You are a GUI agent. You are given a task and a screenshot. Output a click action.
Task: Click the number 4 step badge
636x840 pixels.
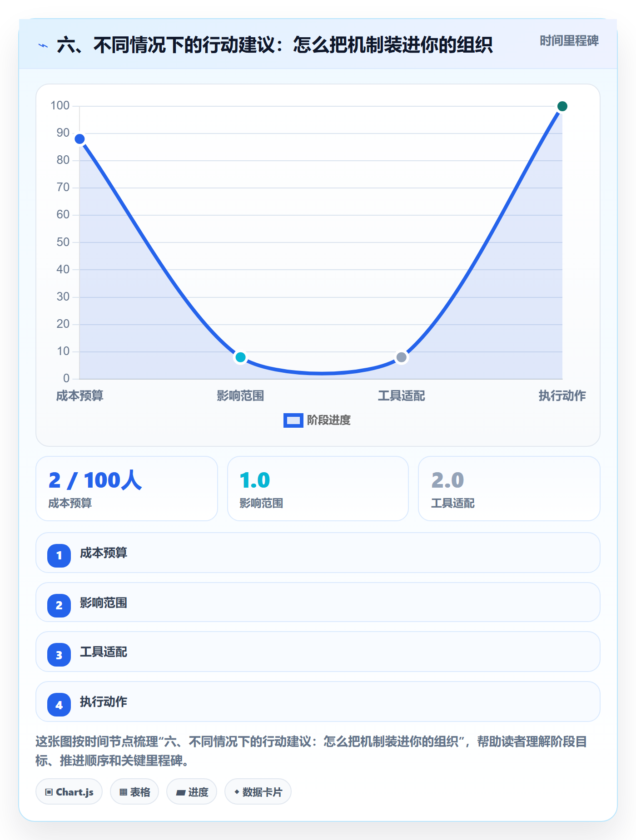point(59,705)
